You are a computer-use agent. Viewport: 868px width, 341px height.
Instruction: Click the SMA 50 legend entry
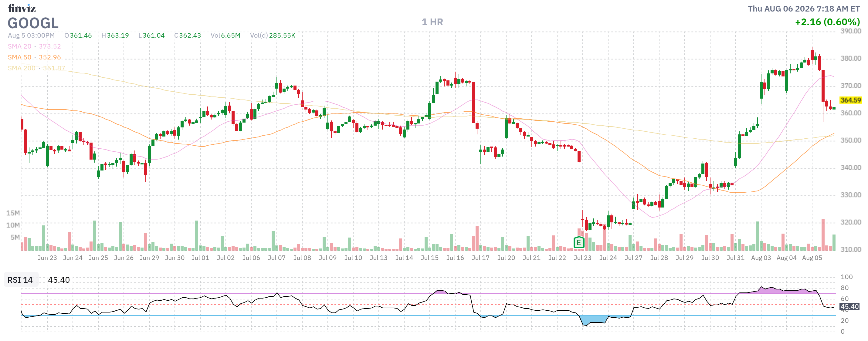(34, 57)
